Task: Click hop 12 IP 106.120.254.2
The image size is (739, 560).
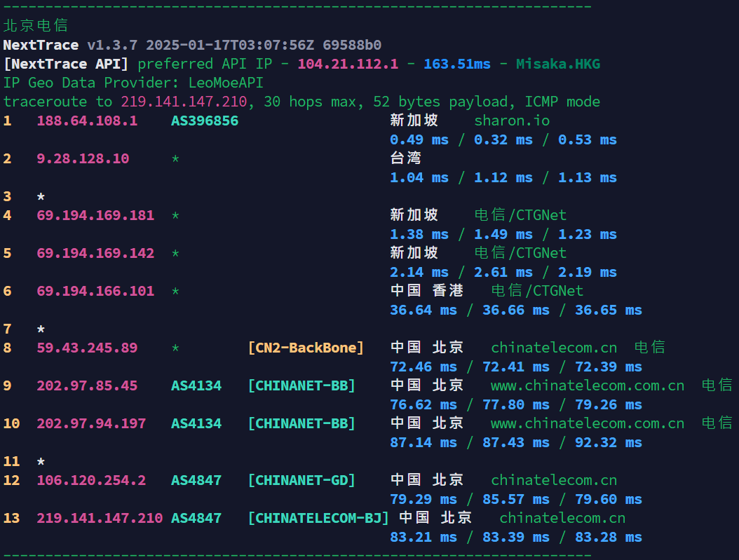Action: pyautogui.click(x=91, y=480)
